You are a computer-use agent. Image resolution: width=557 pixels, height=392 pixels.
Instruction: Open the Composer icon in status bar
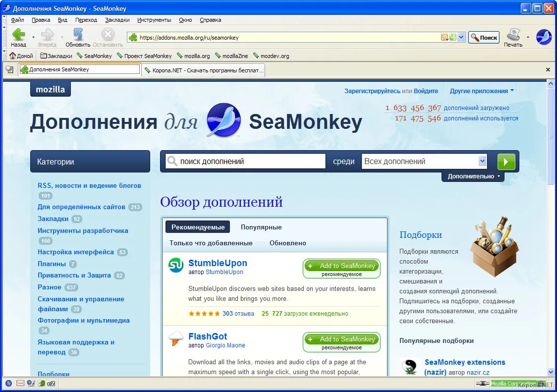click(31, 383)
